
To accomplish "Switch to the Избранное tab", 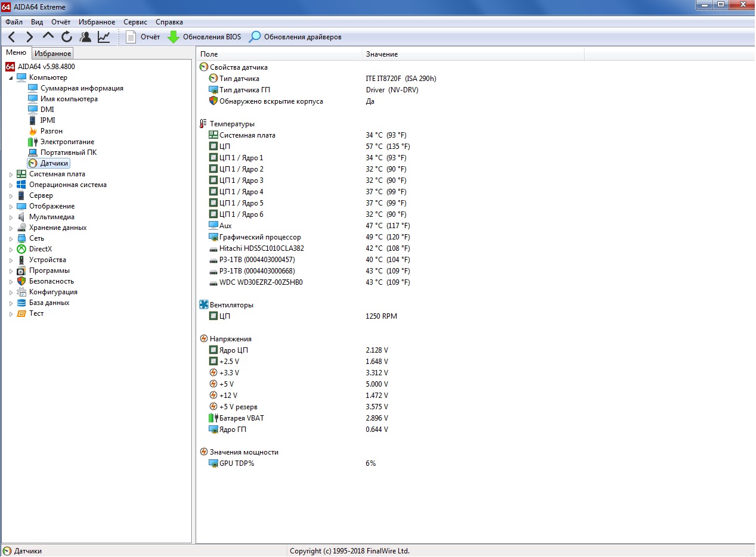I will (x=52, y=54).
